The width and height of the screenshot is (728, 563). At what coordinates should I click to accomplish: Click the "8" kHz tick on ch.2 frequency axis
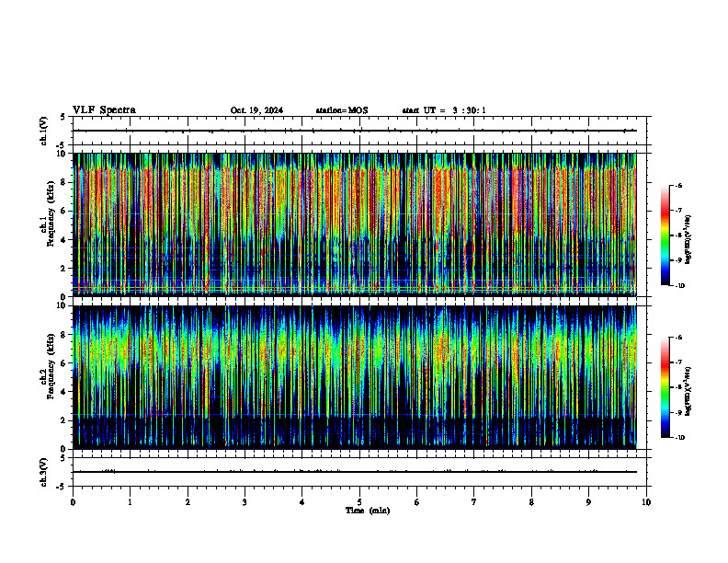(64, 335)
